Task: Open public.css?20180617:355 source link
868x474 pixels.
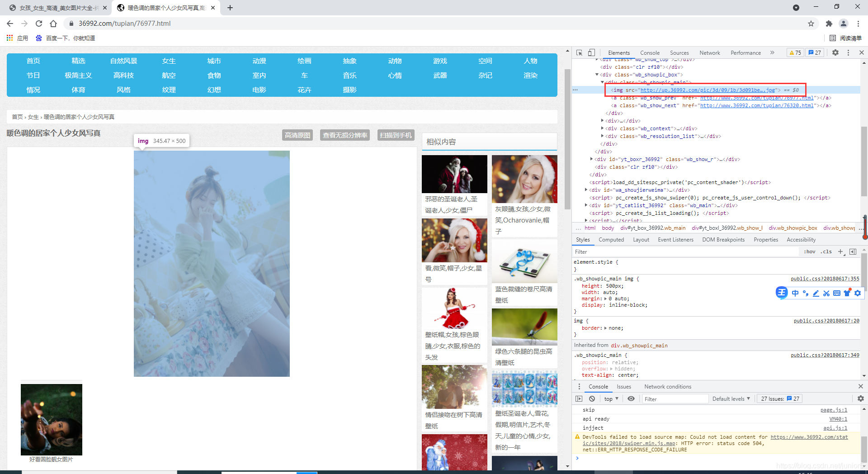Action: pyautogui.click(x=825, y=279)
